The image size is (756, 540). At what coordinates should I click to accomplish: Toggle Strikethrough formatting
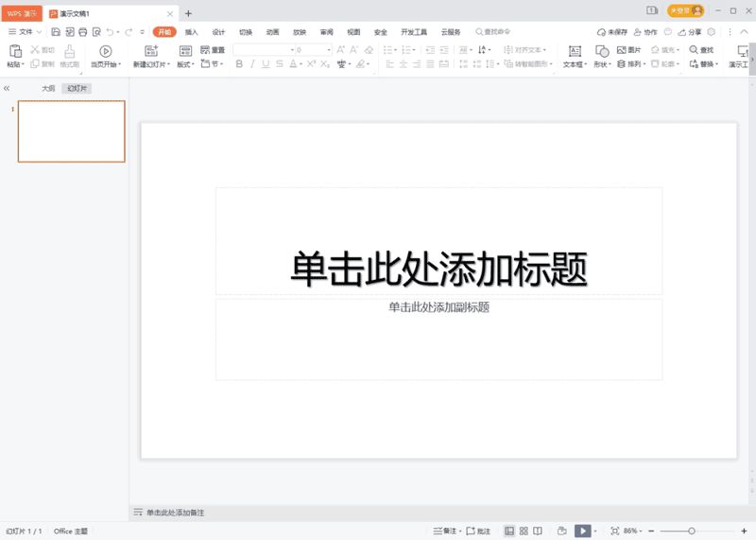(279, 63)
